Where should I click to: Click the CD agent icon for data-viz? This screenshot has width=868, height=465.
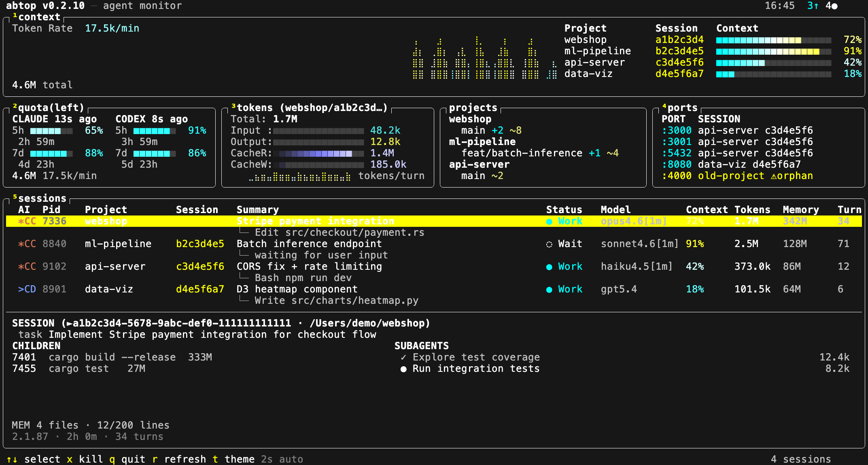[27, 289]
